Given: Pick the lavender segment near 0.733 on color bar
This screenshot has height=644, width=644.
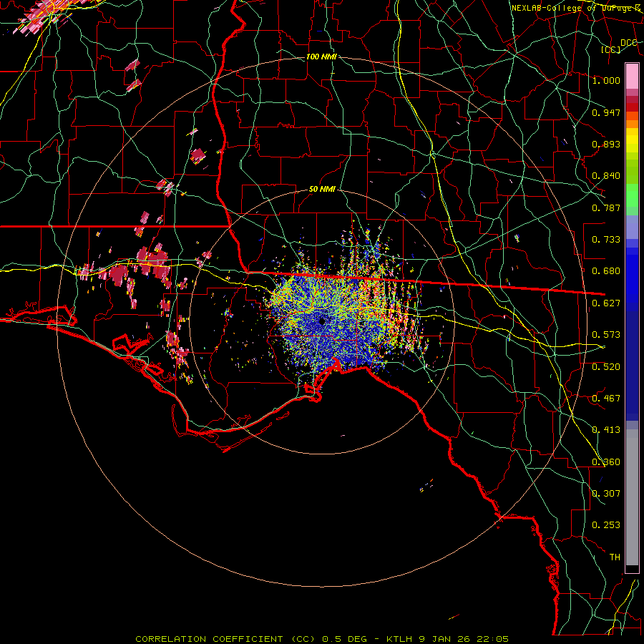Looking at the screenshot, I should [x=632, y=227].
